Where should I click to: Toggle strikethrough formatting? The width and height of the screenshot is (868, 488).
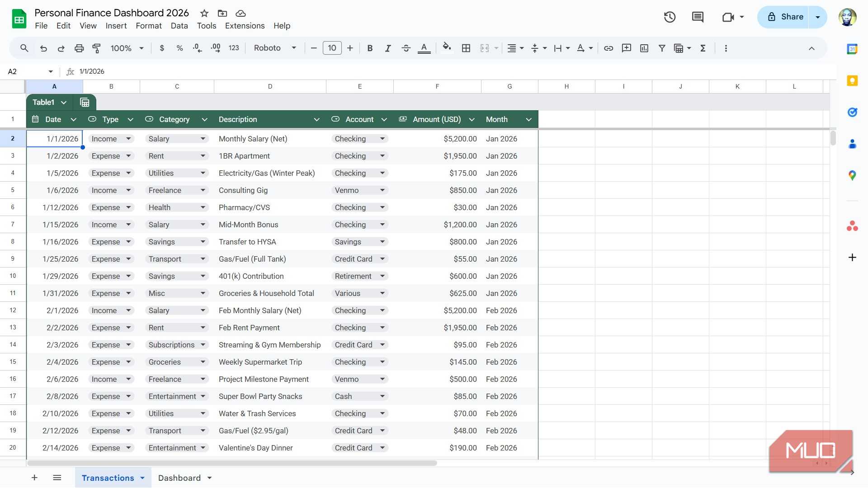coord(406,48)
